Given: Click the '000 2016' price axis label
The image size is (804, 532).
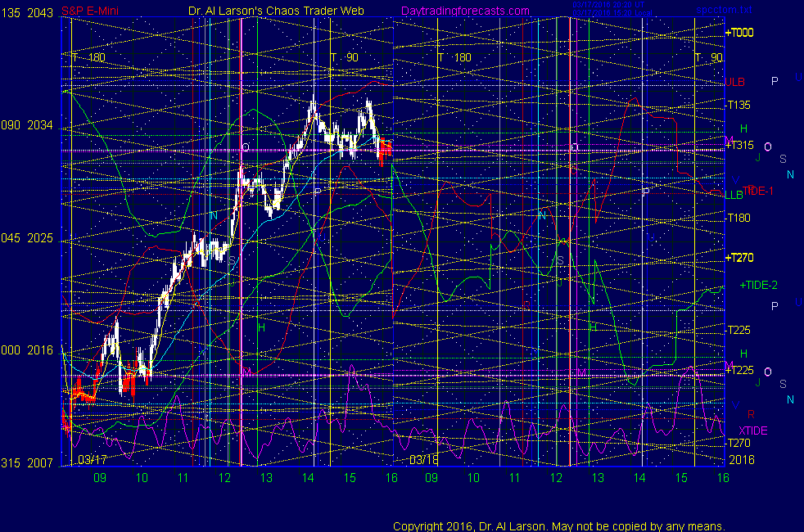Looking at the screenshot, I should point(27,350).
